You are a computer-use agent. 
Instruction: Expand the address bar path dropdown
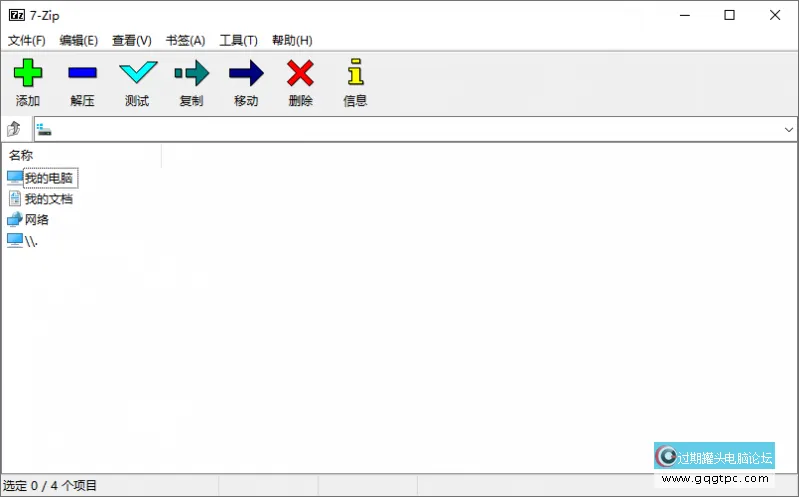[x=788, y=129]
